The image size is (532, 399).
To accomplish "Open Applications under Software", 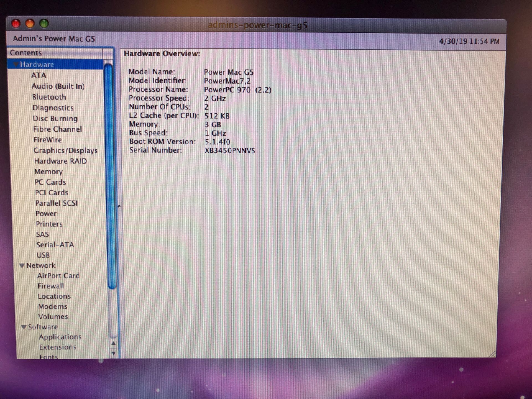I will (x=60, y=337).
